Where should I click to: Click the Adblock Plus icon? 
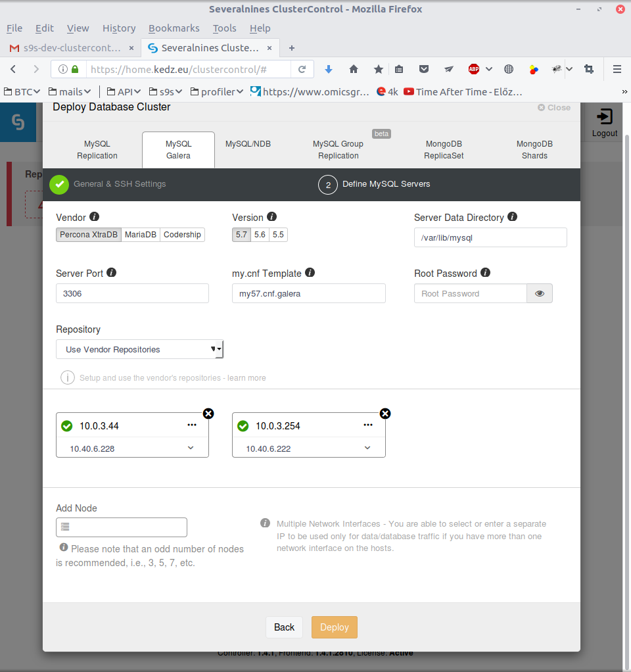point(474,69)
